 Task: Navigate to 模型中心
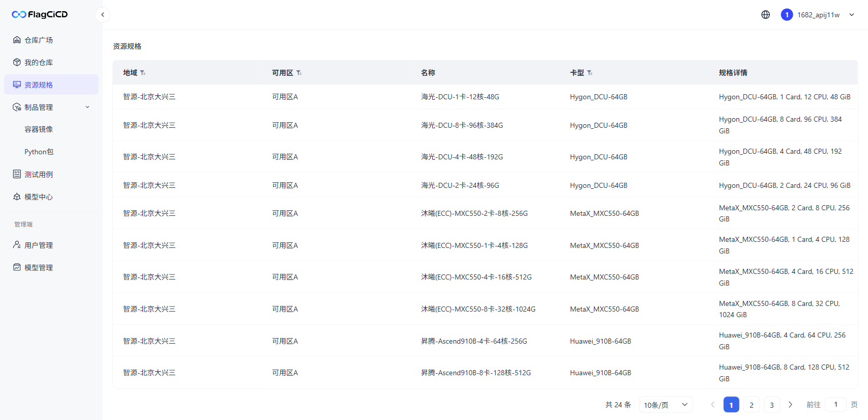click(51, 197)
